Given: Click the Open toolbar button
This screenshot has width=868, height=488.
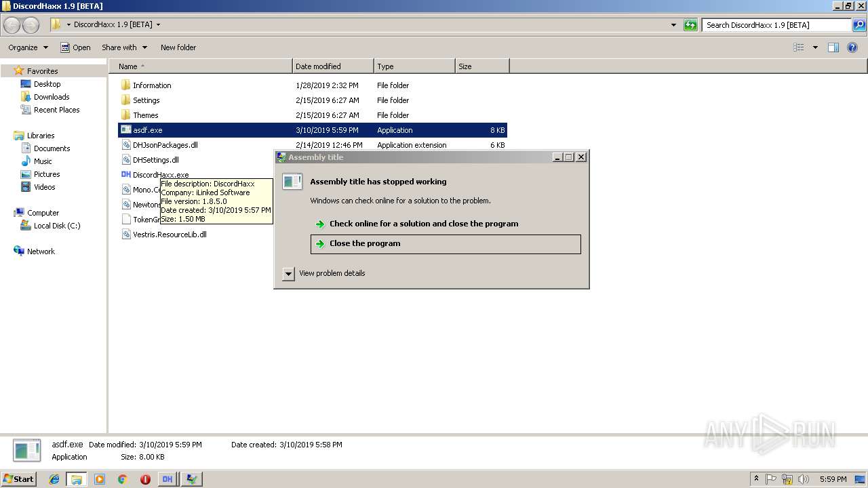Looking at the screenshot, I should (x=75, y=47).
